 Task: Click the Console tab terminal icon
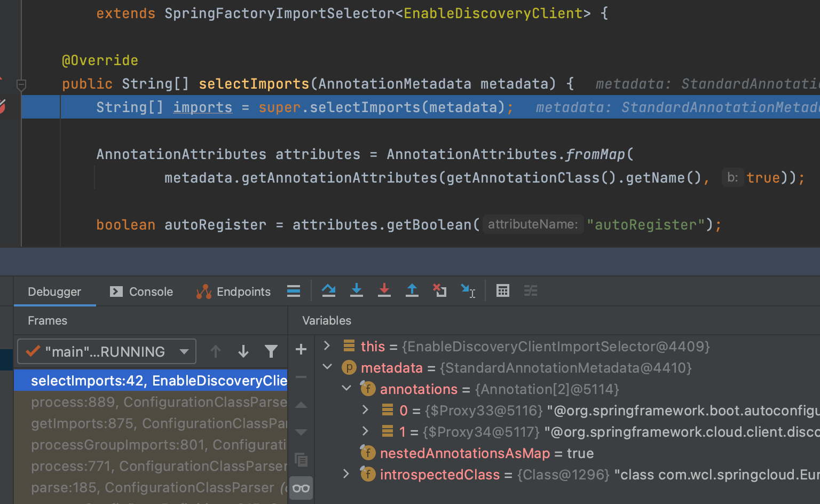(x=116, y=292)
